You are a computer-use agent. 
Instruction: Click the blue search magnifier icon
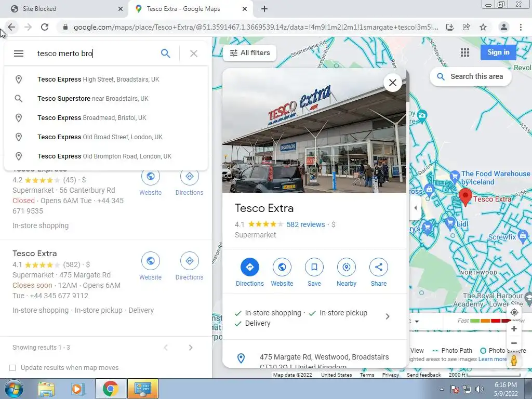click(166, 54)
